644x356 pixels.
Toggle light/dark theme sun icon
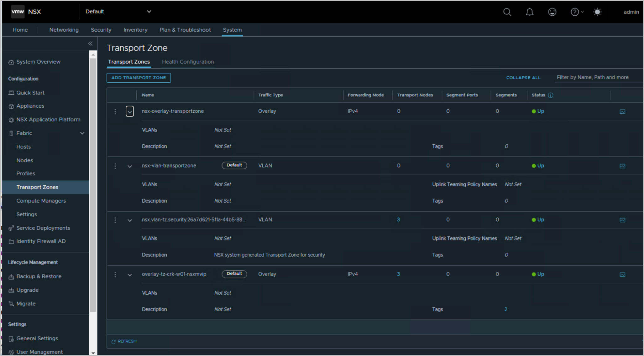(x=597, y=12)
